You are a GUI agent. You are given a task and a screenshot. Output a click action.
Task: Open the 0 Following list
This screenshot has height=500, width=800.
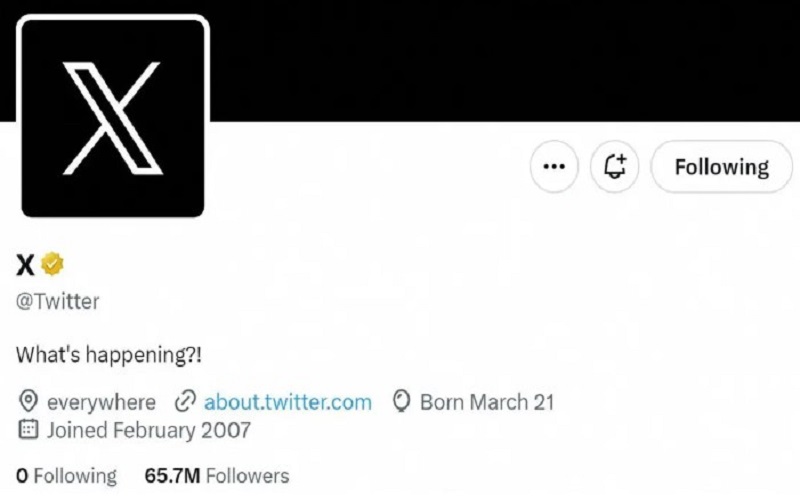tap(66, 476)
